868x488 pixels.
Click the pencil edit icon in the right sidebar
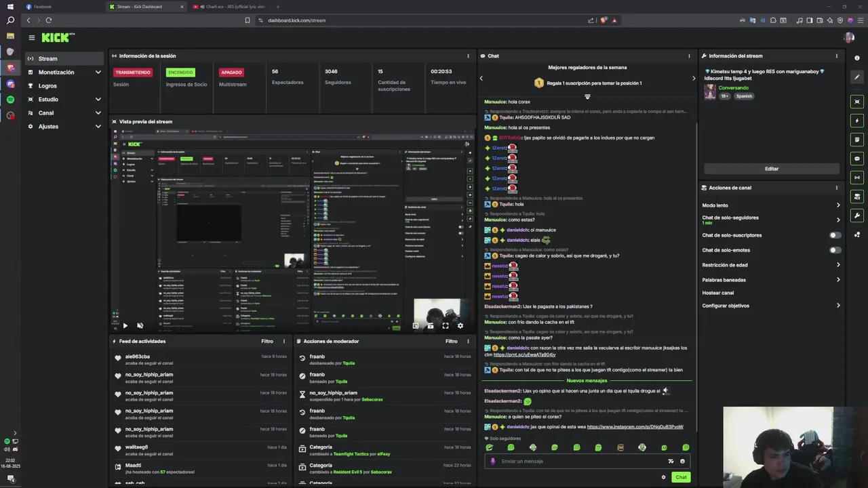[857, 77]
